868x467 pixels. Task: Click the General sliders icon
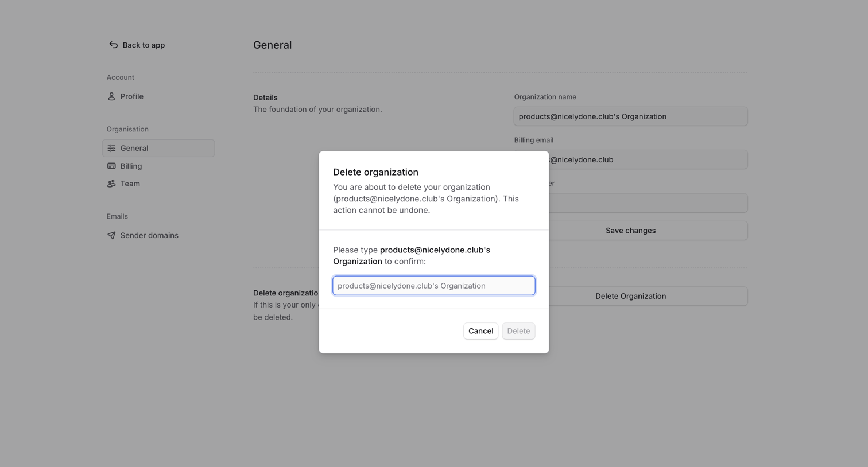111,148
